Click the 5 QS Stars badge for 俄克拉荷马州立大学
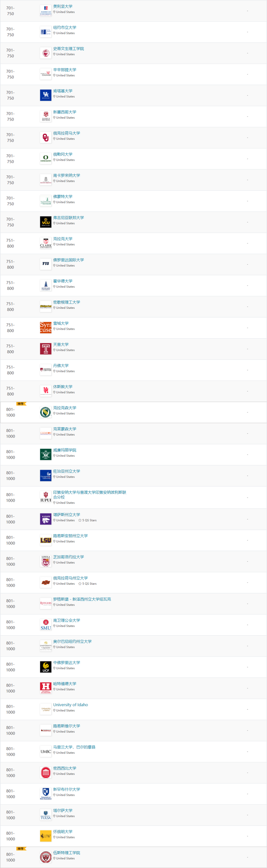Image resolution: width=267 pixels, height=868 pixels. coord(88,584)
